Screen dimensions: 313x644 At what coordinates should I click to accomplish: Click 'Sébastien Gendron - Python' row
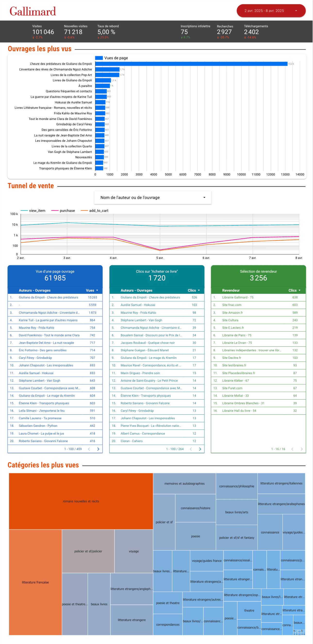tap(55, 426)
